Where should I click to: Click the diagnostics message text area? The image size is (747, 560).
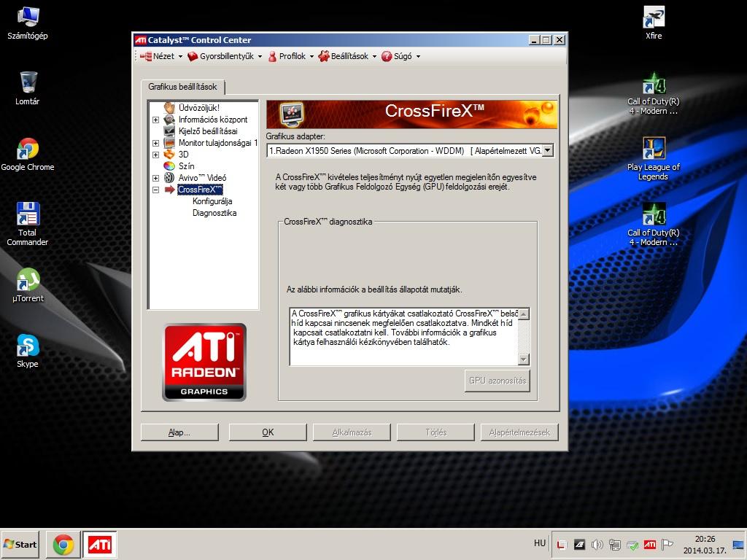pyautogui.click(x=404, y=336)
